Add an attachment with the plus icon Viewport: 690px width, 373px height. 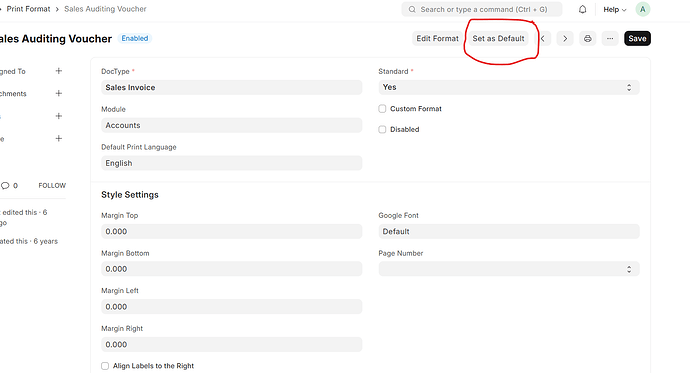(59, 93)
